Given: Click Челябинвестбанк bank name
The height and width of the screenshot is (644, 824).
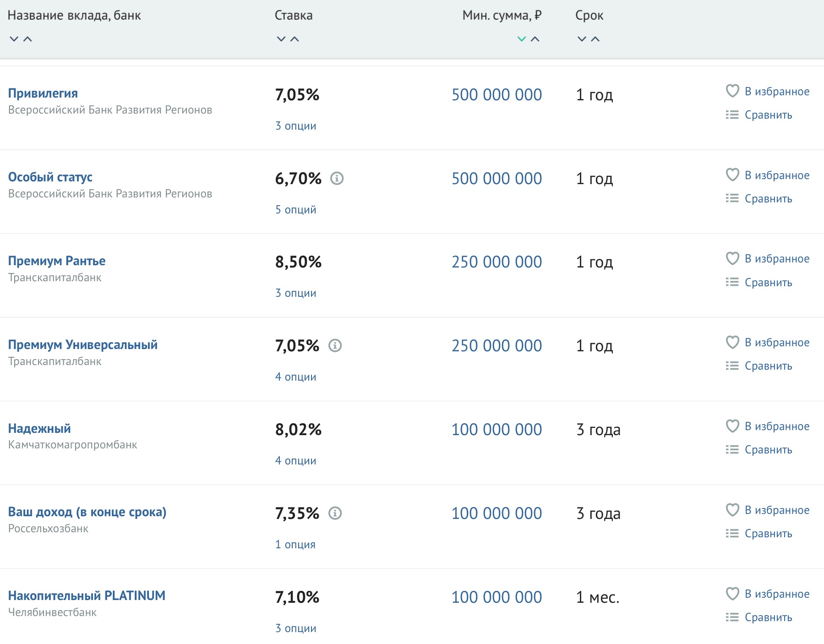Looking at the screenshot, I should point(52,612).
